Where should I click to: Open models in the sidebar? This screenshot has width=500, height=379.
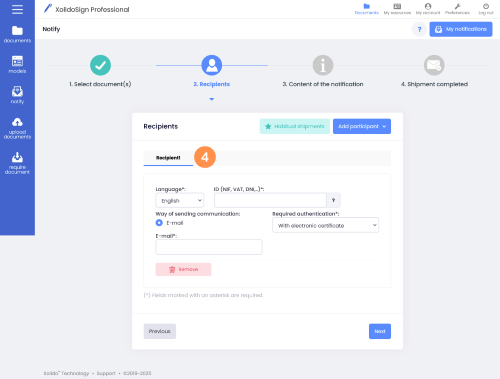[17, 65]
